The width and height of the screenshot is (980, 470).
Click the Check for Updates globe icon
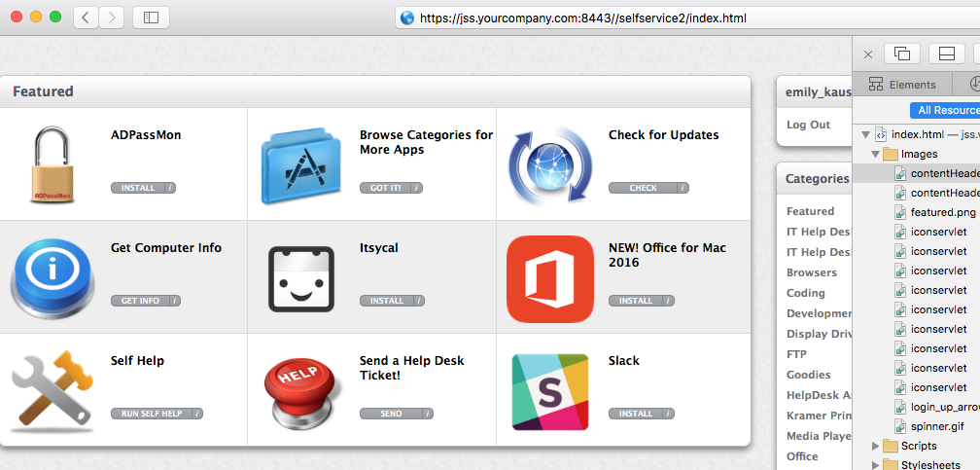click(x=550, y=164)
